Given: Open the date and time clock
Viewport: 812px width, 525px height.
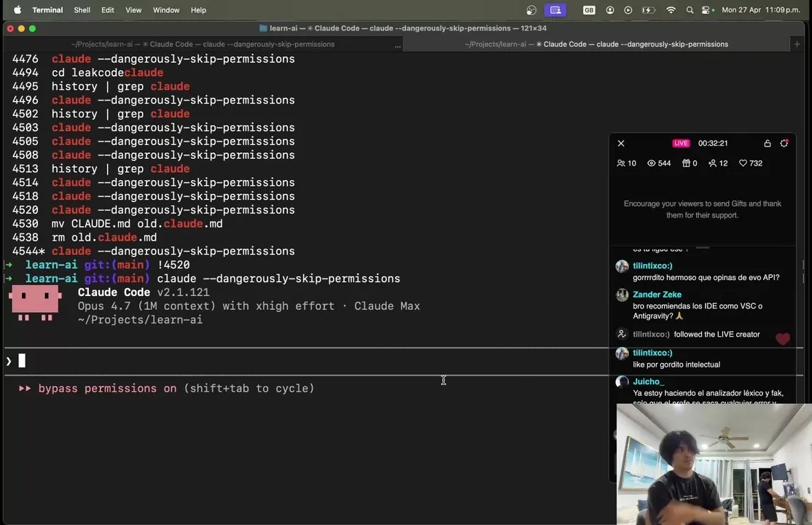Looking at the screenshot, I should click(x=761, y=10).
